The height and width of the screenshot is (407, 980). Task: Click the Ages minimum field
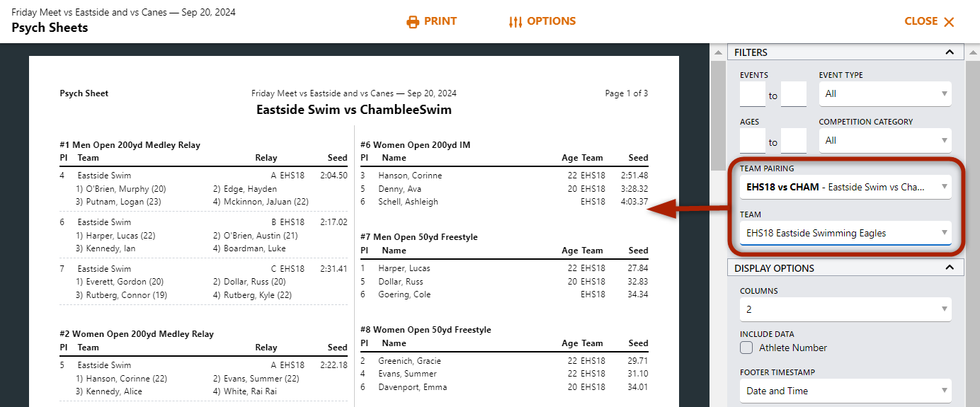[x=752, y=141]
